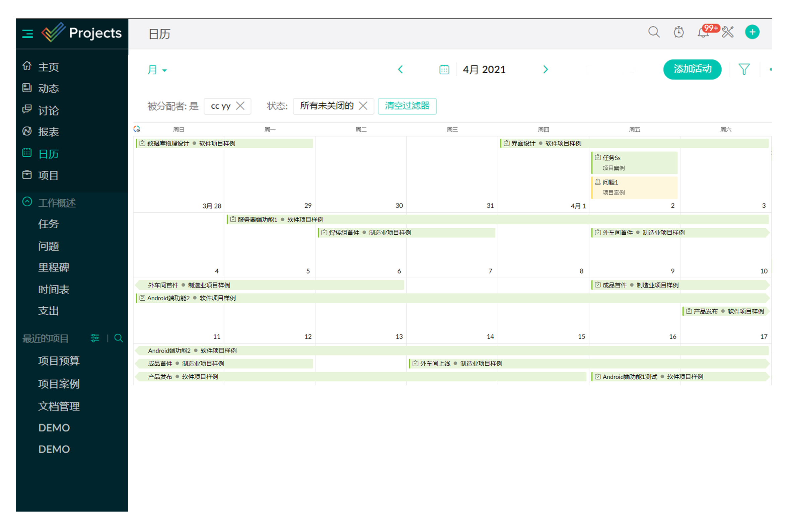
Task: Open the 月 view dropdown
Action: coord(157,70)
